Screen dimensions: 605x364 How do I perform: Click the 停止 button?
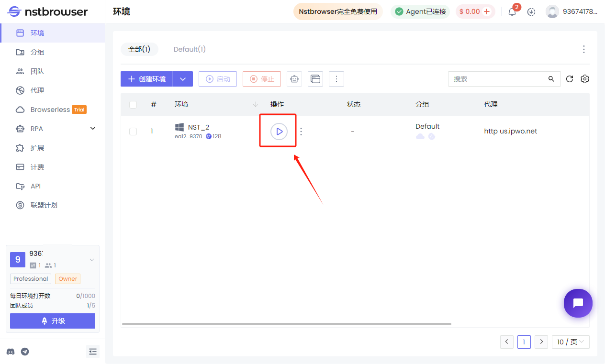(x=262, y=79)
